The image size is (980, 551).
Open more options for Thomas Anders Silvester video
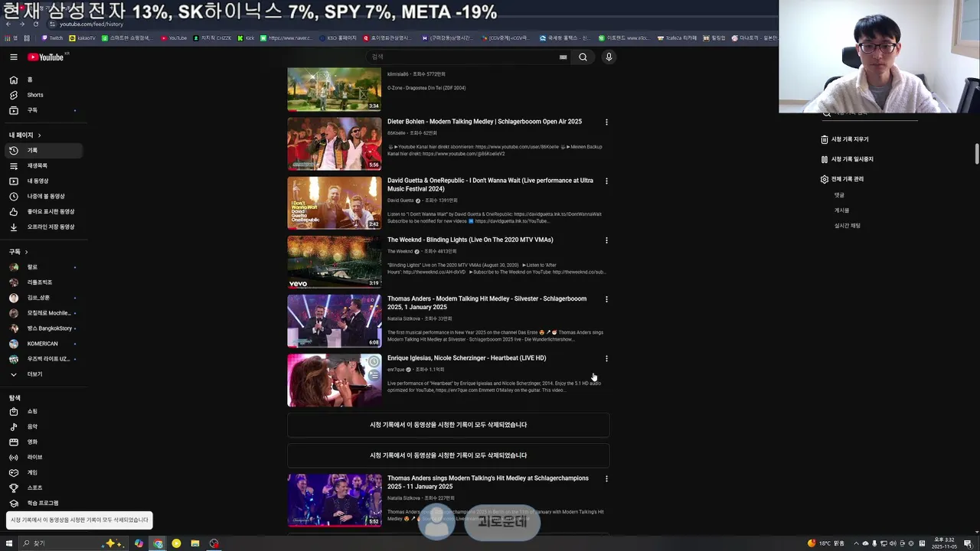pyautogui.click(x=606, y=299)
